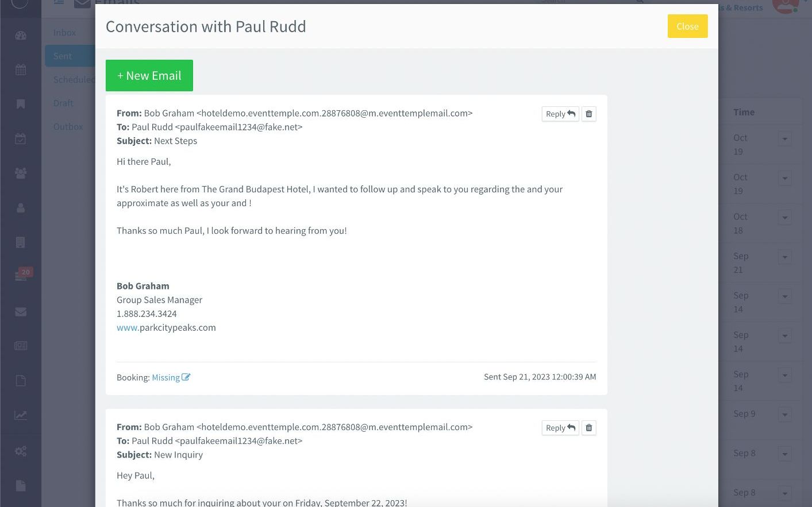This screenshot has width=812, height=507.
Task: Open the envelope email icon in sidebar
Action: click(21, 312)
